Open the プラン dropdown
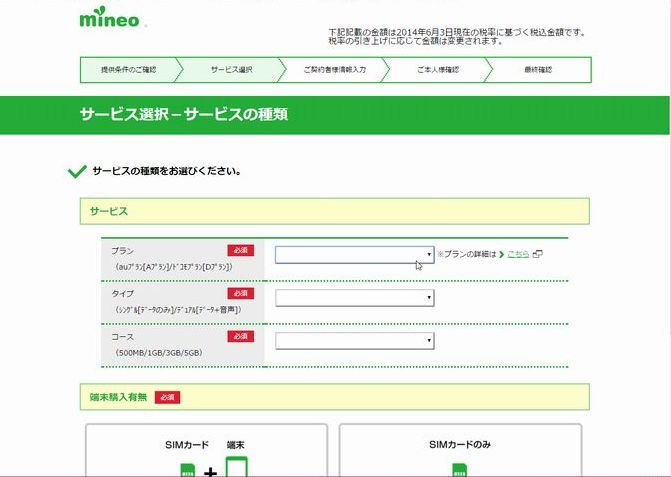 [355, 255]
